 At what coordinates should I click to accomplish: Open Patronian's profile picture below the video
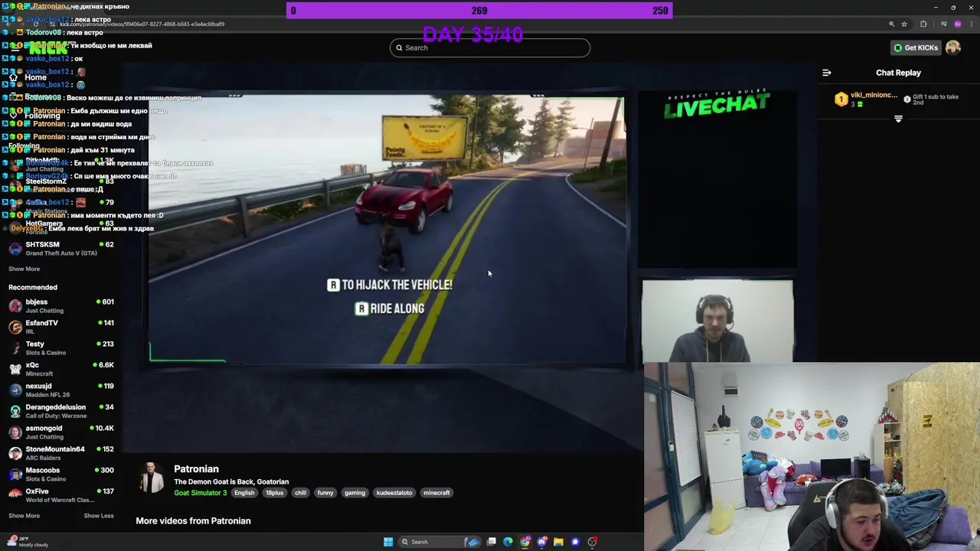tap(152, 478)
